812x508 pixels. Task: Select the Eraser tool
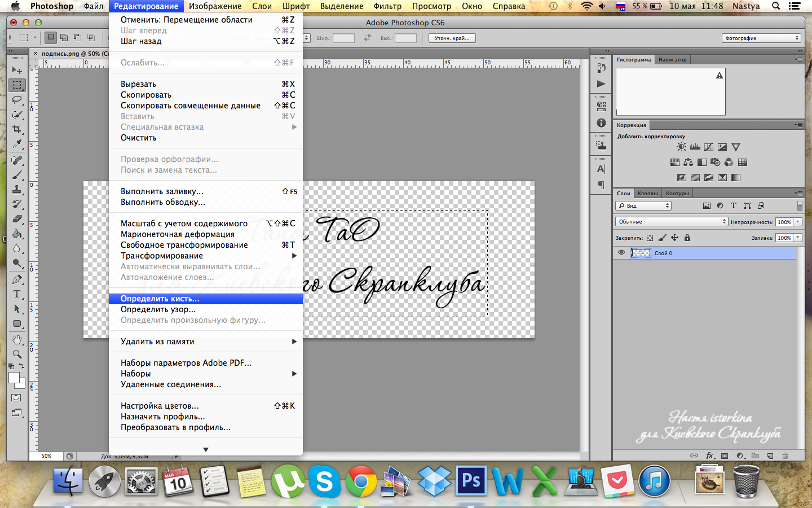17,219
